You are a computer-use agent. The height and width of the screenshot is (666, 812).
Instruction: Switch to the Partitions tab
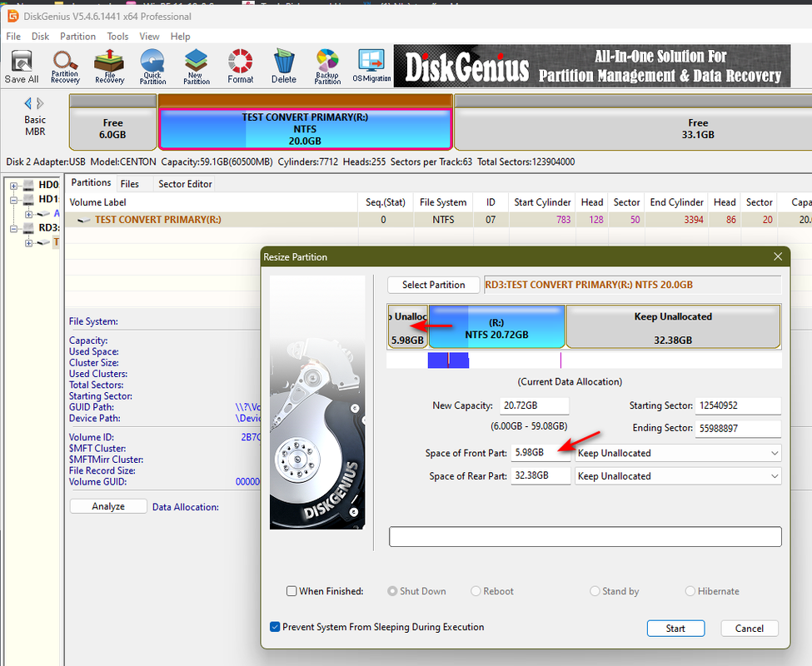tap(91, 182)
